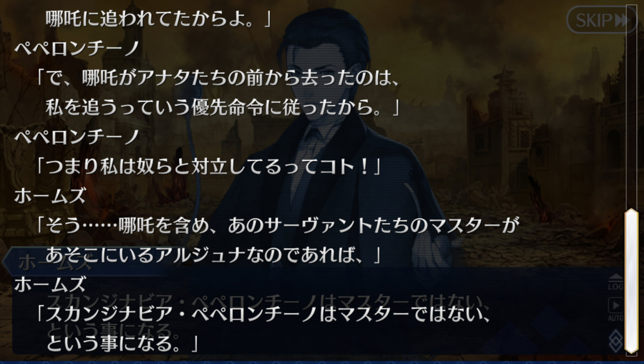Open the LOG backlog icon
This screenshot has width=644, height=364.
coord(616,282)
